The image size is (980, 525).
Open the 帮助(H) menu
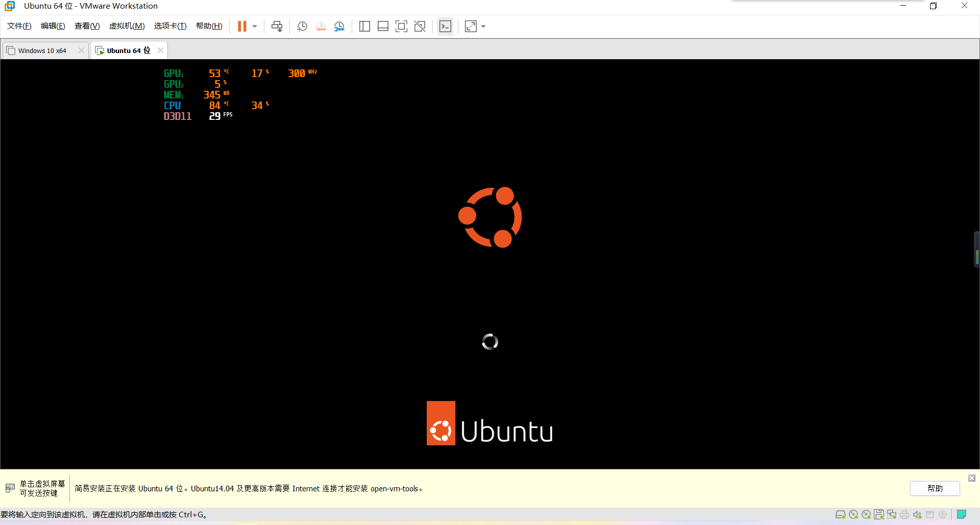click(x=209, y=26)
